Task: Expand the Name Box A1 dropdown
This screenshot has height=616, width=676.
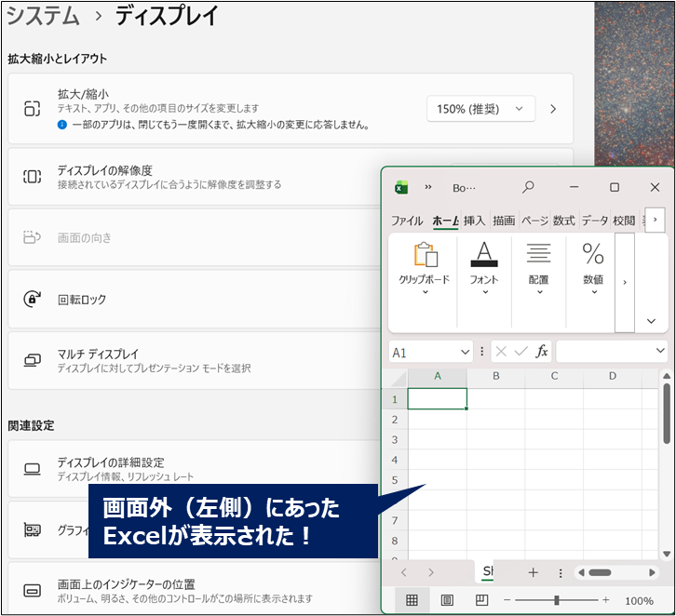Action: (466, 353)
